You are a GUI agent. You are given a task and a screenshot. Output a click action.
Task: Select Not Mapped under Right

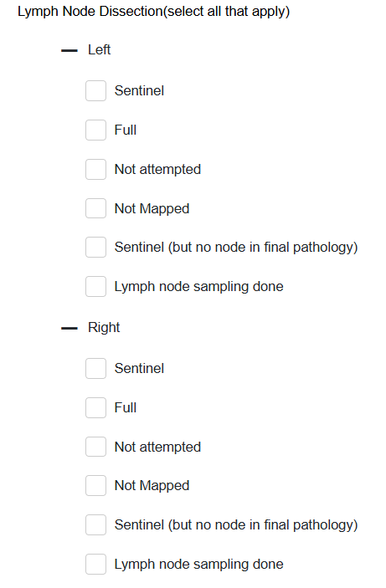tap(95, 486)
